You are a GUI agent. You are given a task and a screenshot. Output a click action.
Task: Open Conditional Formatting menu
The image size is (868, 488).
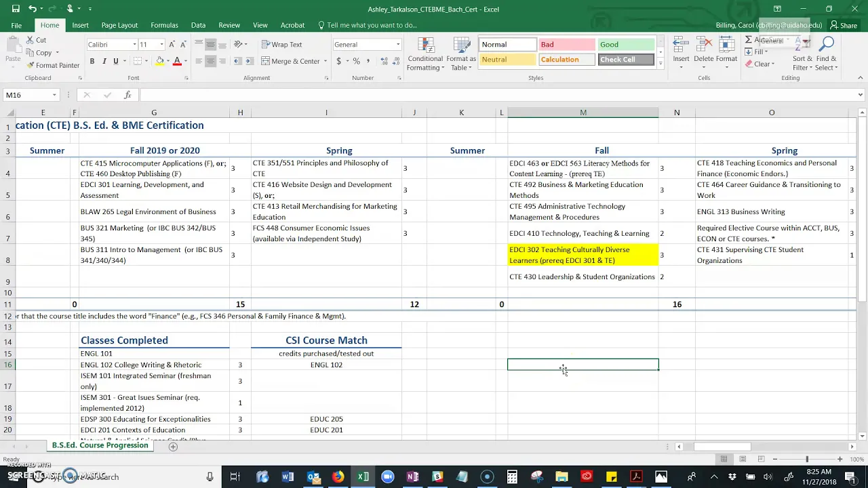[x=425, y=54]
